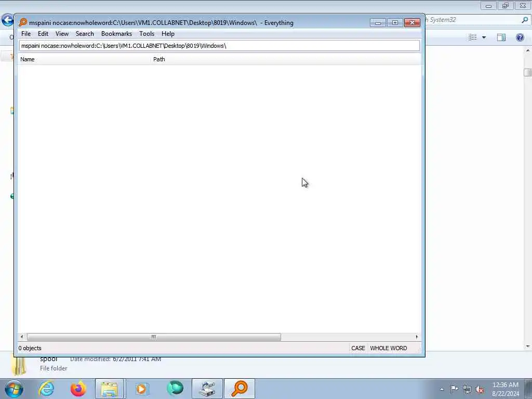Minimize the Everything window
532x399 pixels.
[378, 22]
